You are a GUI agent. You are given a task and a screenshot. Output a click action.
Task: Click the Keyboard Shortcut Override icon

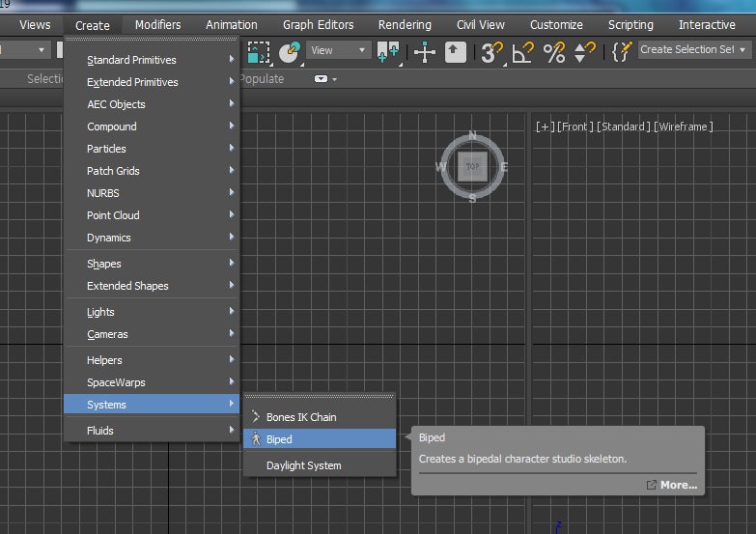point(456,51)
